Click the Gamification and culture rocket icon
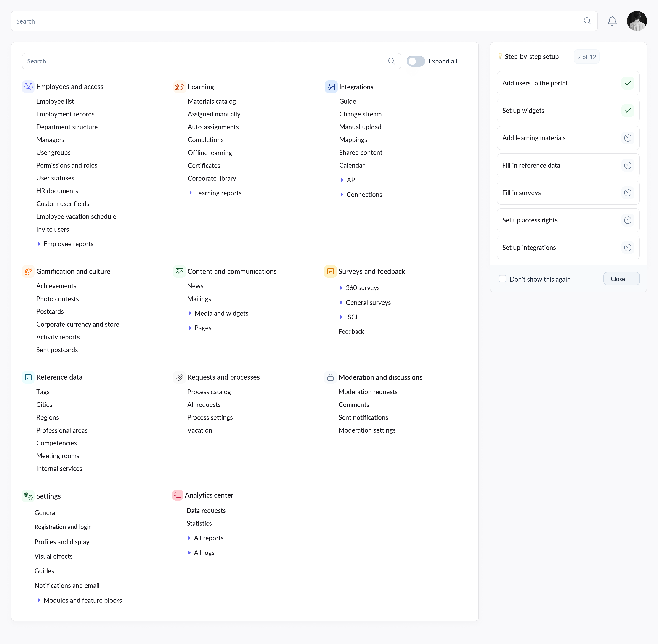Screen dimensions: 658x644 click(28, 271)
